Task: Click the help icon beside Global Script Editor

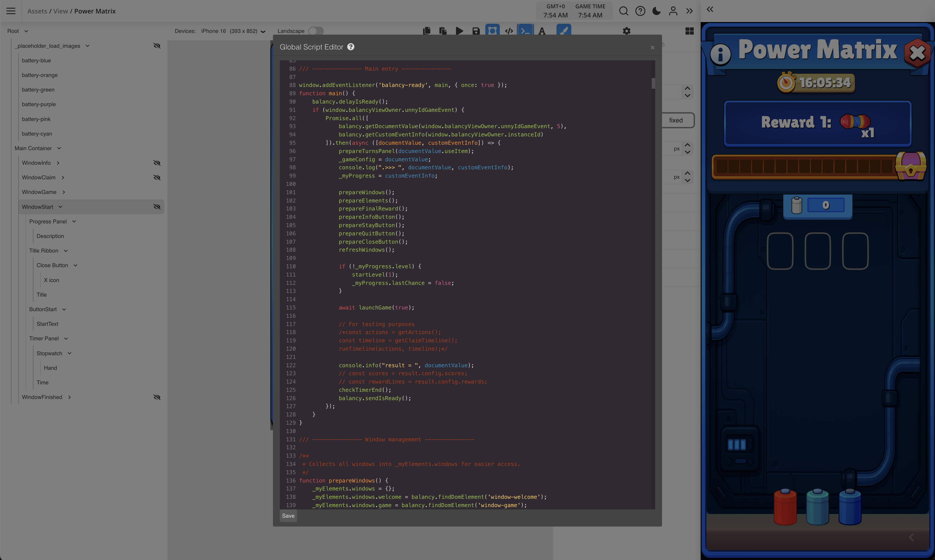Action: tap(351, 47)
